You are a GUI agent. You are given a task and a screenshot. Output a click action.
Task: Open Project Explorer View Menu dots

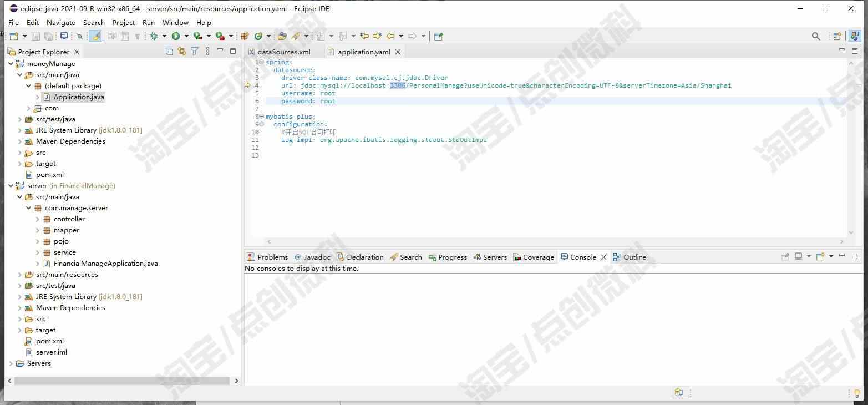207,52
